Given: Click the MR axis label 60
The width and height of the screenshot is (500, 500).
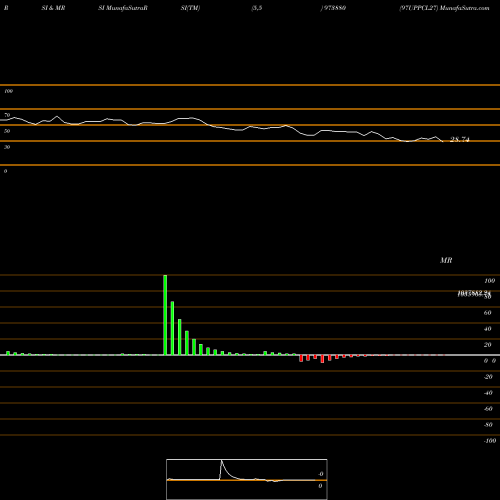Looking at the screenshot, I should click(487, 313).
